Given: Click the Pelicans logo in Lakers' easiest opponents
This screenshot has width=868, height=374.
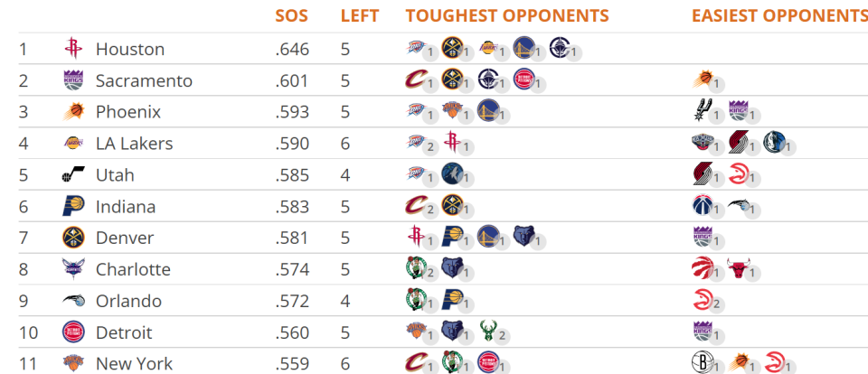Looking at the screenshot, I should pyautogui.click(x=702, y=143).
